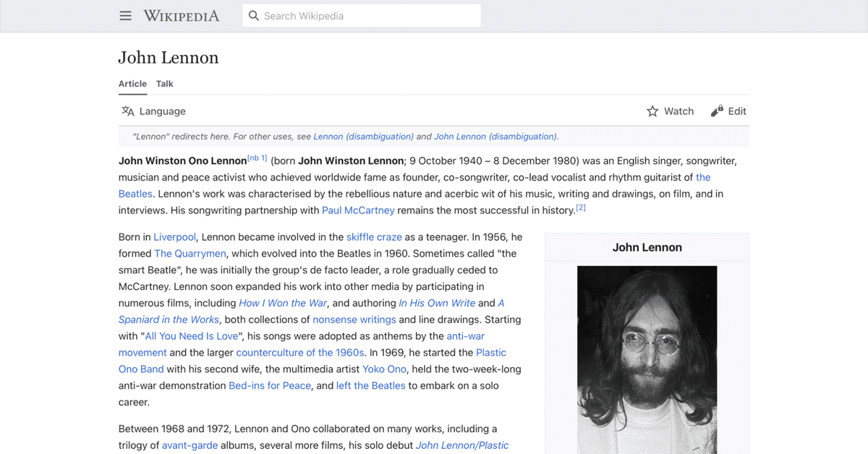This screenshot has width=868, height=454.
Task: Click the Edit pencil lock icon
Action: [717, 111]
